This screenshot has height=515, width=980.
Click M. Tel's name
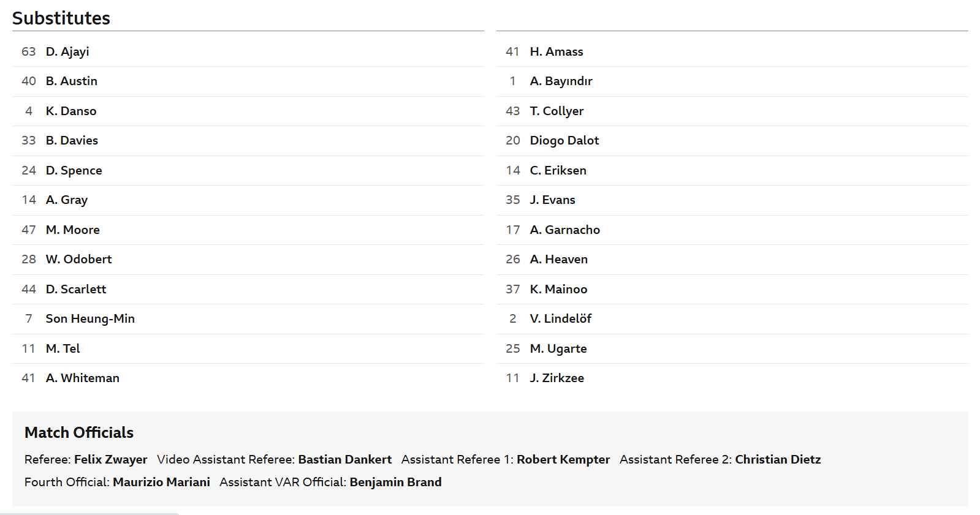63,348
